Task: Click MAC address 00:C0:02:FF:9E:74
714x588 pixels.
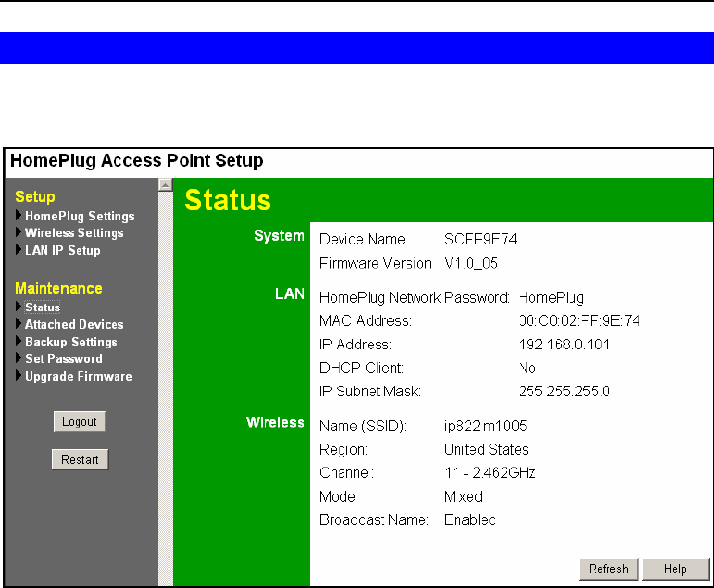Action: point(579,321)
